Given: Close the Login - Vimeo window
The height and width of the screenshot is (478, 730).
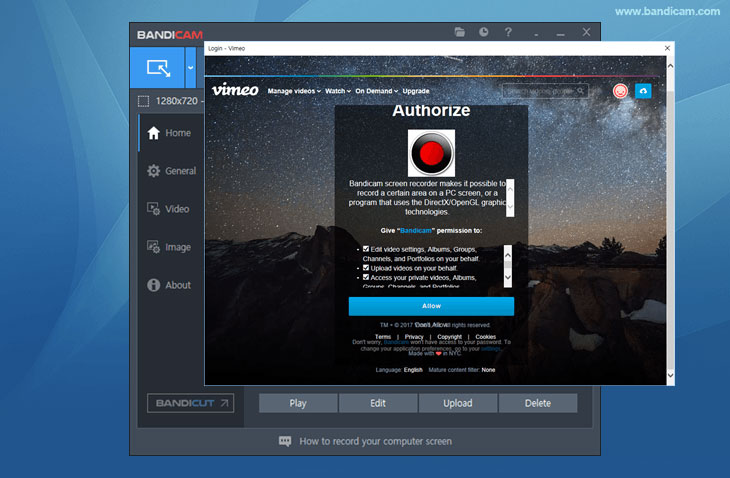Looking at the screenshot, I should [667, 48].
